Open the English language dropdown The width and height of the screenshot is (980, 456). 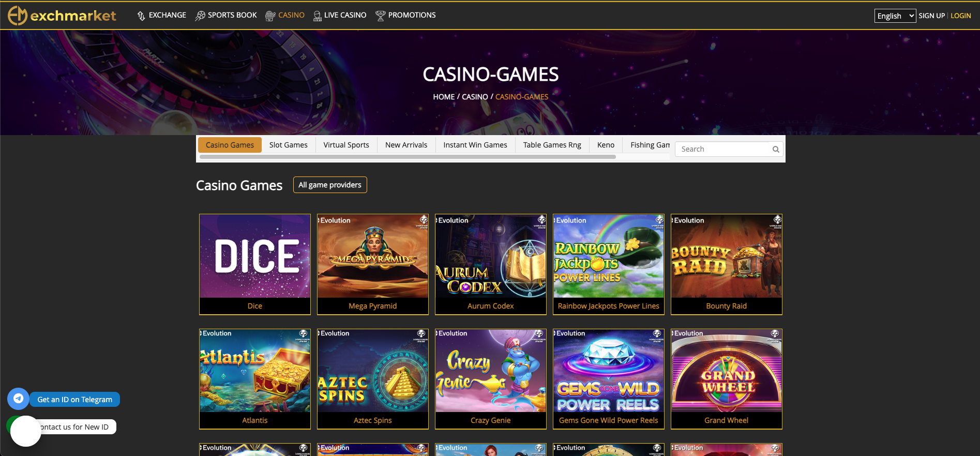(x=895, y=16)
